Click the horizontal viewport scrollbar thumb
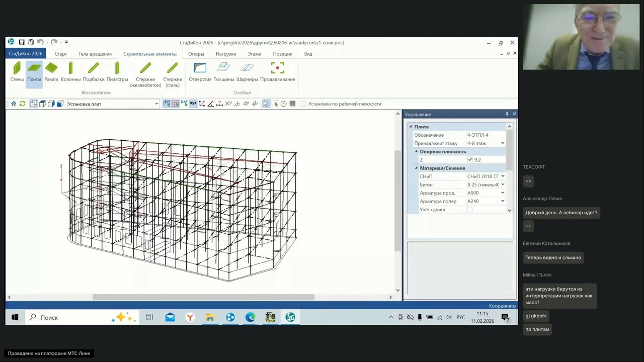The image size is (644, 362). [203, 297]
